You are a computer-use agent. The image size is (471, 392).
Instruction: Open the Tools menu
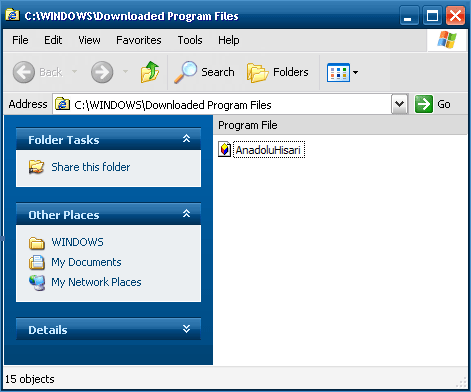pyautogui.click(x=190, y=40)
